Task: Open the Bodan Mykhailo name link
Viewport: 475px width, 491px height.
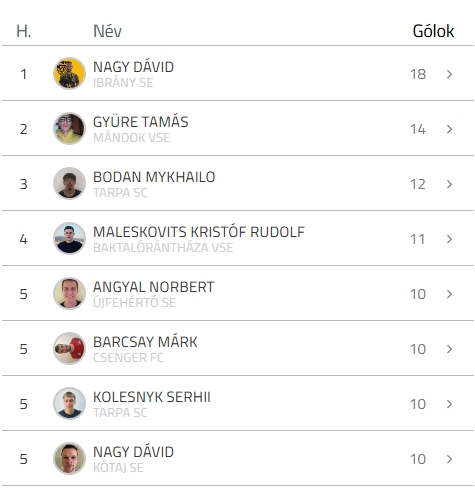Action: [x=154, y=177]
